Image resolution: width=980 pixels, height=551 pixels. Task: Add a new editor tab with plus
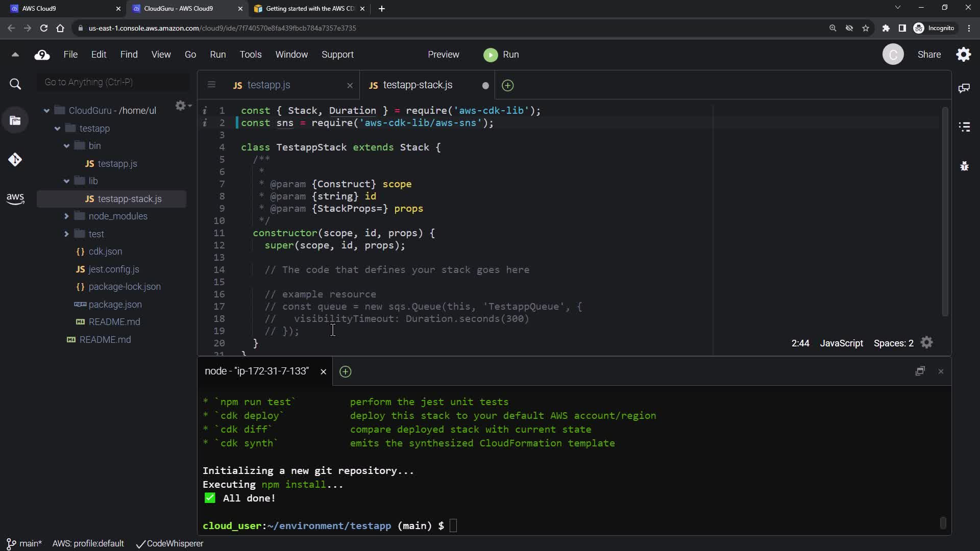(x=507, y=86)
